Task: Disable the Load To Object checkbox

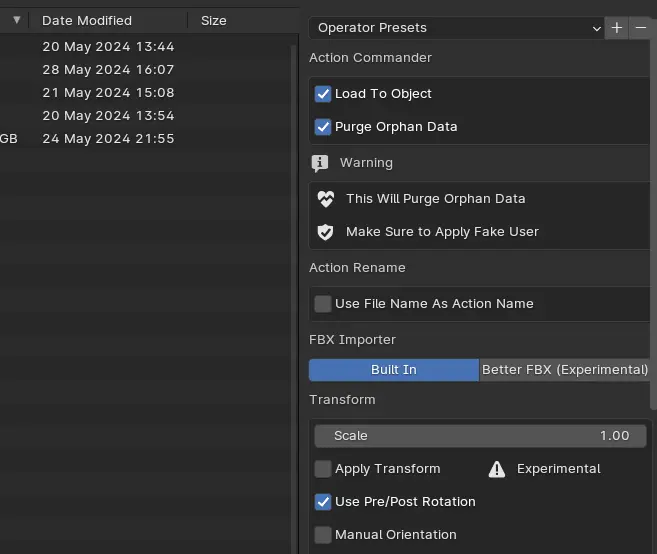Action: pos(323,94)
